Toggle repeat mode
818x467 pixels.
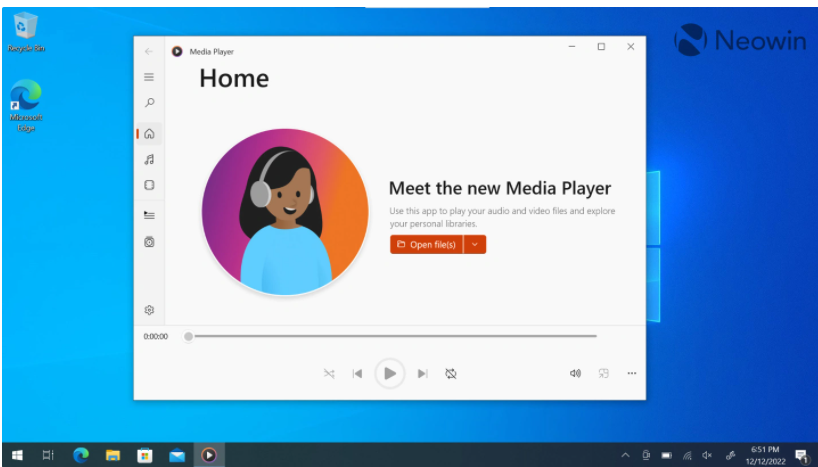click(x=451, y=374)
